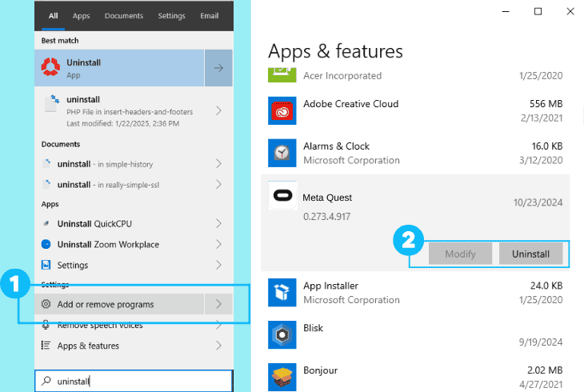Click the uninstall PHP file icon
The width and height of the screenshot is (584, 392).
[x=51, y=103]
